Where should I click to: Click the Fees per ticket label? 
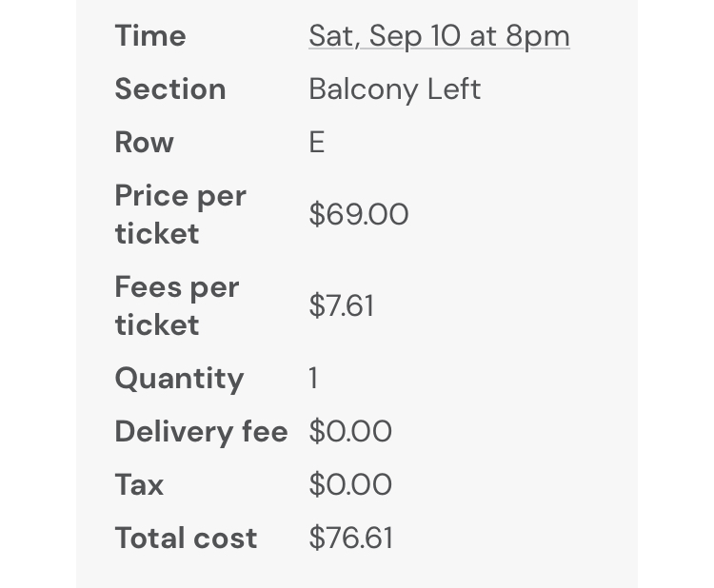coord(176,306)
